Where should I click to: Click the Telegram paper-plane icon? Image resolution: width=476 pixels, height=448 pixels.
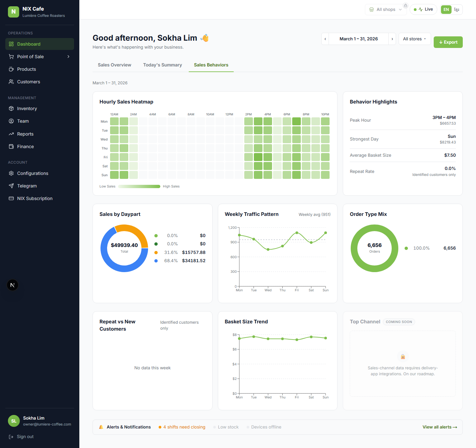tap(11, 186)
